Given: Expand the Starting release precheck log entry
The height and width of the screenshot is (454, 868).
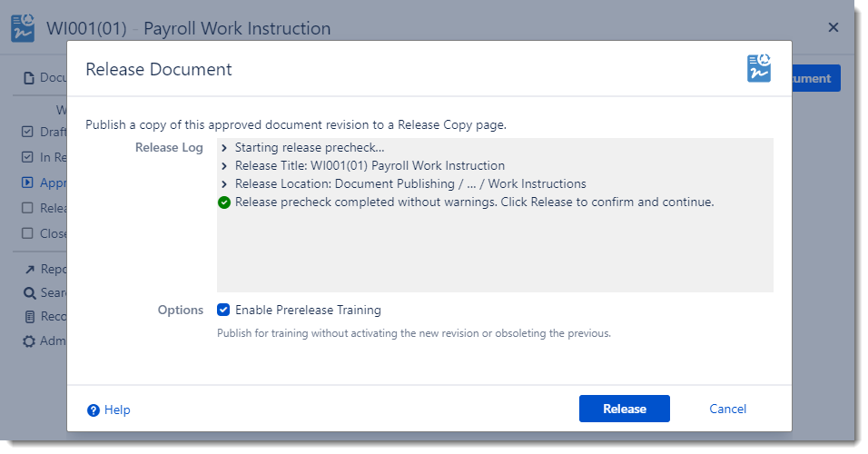Looking at the screenshot, I should pos(223,147).
